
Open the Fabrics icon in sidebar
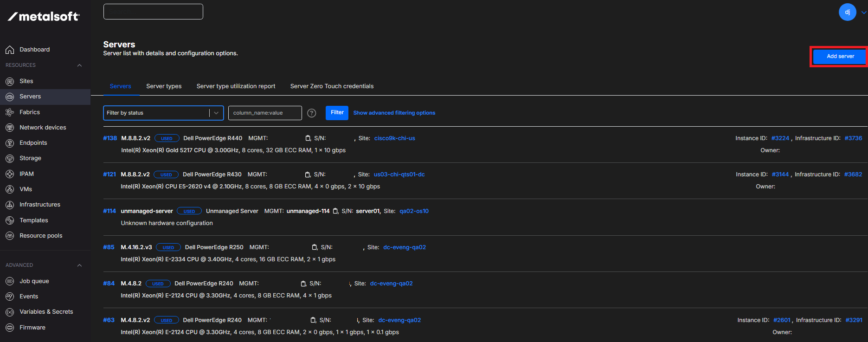pos(10,112)
